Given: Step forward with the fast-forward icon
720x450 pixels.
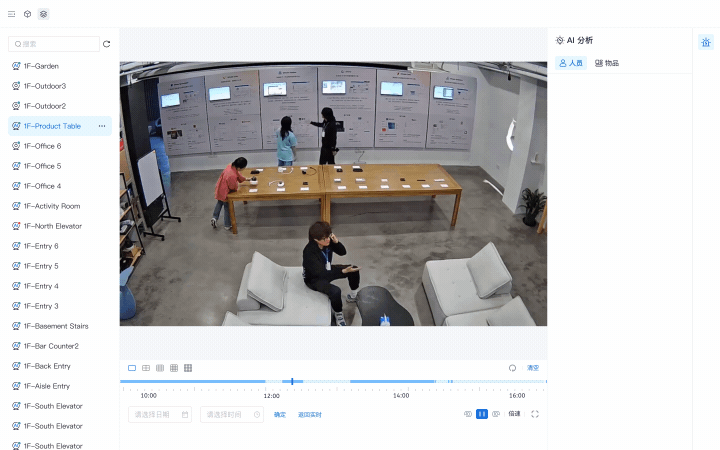Looking at the screenshot, I should tap(496, 414).
